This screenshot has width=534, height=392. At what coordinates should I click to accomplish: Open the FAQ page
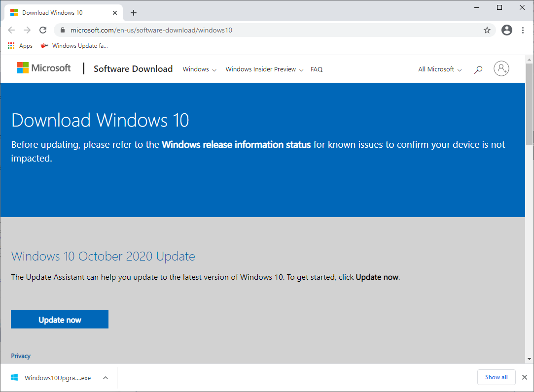317,69
